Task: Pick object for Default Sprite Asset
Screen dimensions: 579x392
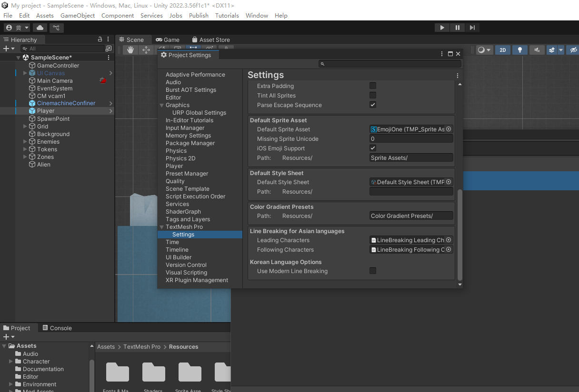Action: (x=449, y=129)
